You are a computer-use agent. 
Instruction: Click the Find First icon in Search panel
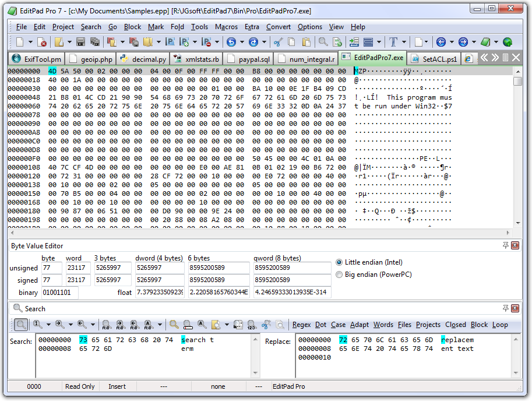click(x=38, y=325)
